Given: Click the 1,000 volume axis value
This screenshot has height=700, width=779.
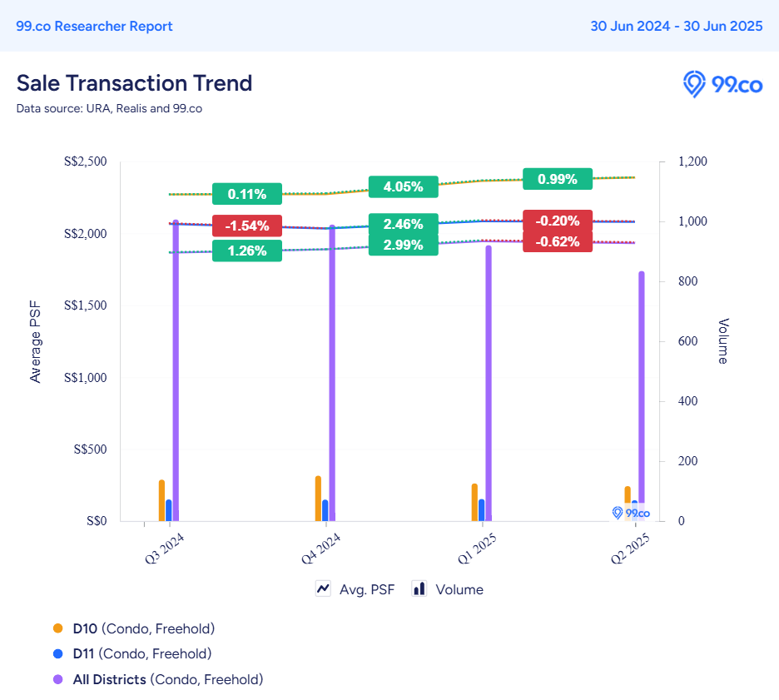Looking at the screenshot, I should 692,221.
